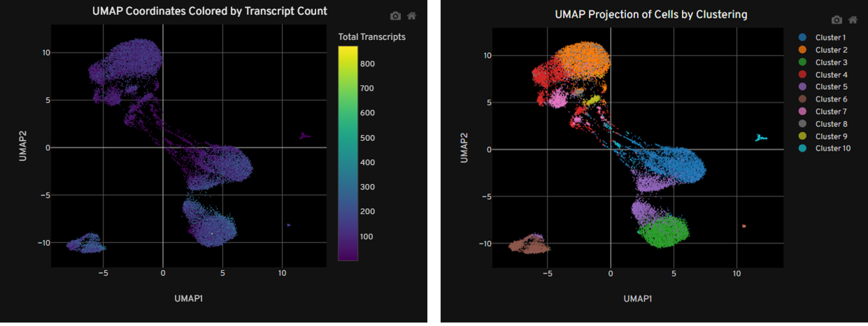Toggle Cluster 6 legend item

click(831, 99)
